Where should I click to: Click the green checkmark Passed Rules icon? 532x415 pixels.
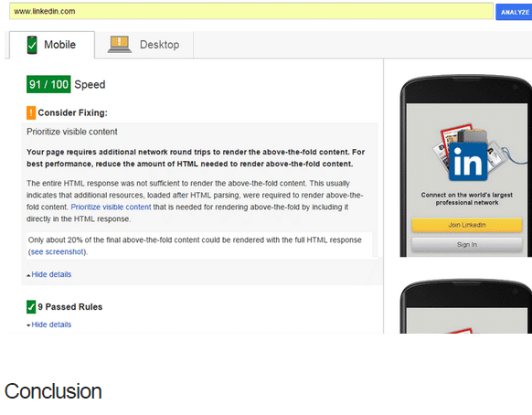[x=31, y=307]
